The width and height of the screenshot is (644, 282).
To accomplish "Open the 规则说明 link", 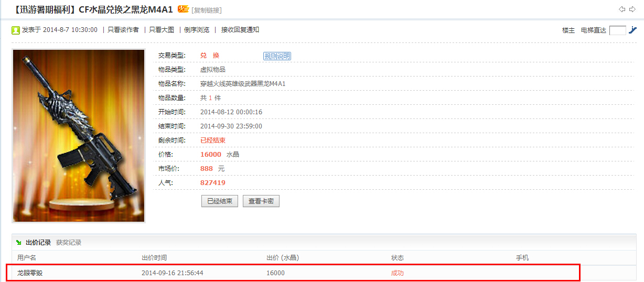I will click(277, 56).
